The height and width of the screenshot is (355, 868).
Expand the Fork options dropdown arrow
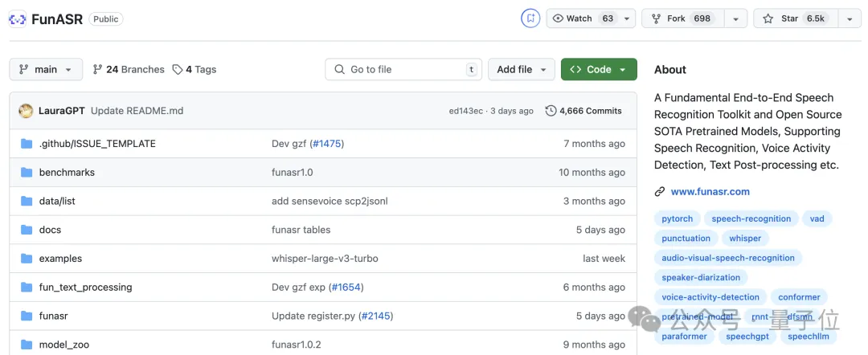pos(735,18)
